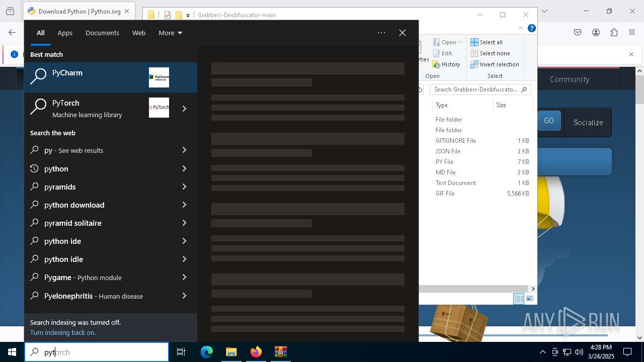The height and width of the screenshot is (362, 644).
Task: Expand the 'Pygame' suggestion arrow
Action: [x=184, y=277]
